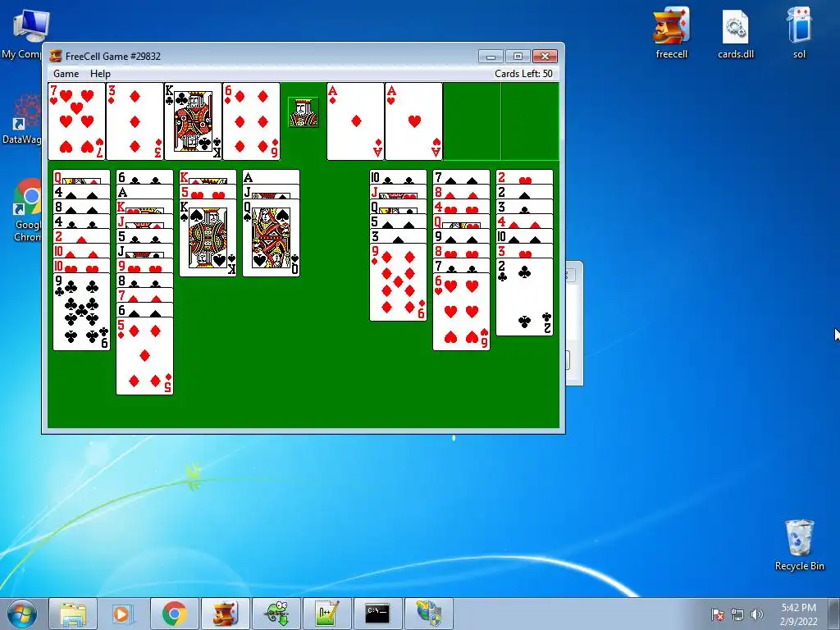
Task: Click the 7 of clubs card
Action: [x=461, y=267]
